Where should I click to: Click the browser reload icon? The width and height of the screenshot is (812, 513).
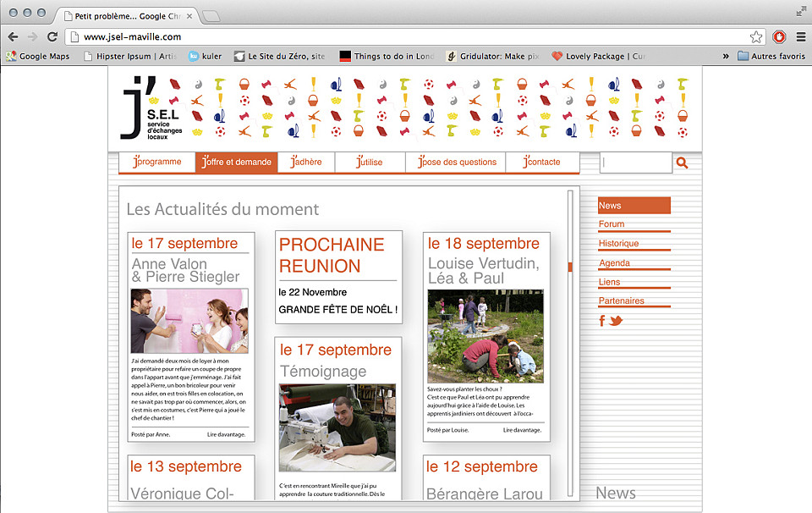click(52, 36)
